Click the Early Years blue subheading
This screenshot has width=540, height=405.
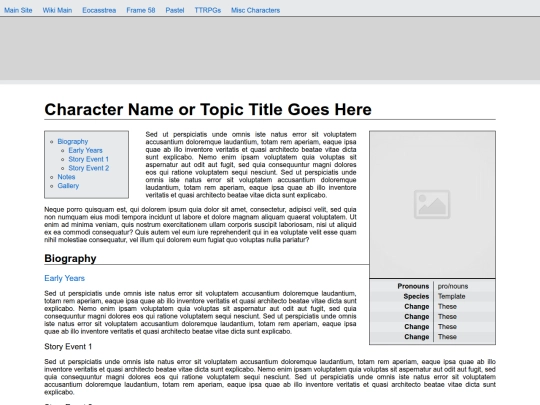[64, 278]
